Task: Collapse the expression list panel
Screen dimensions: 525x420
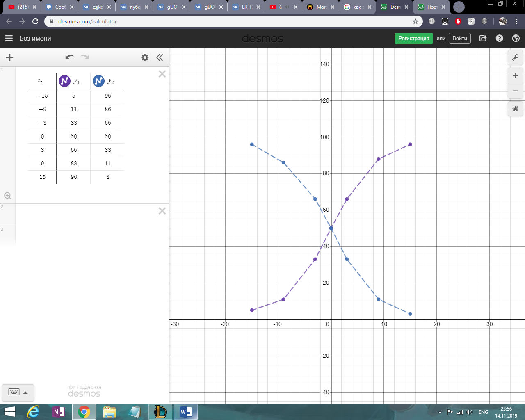Action: pyautogui.click(x=160, y=57)
